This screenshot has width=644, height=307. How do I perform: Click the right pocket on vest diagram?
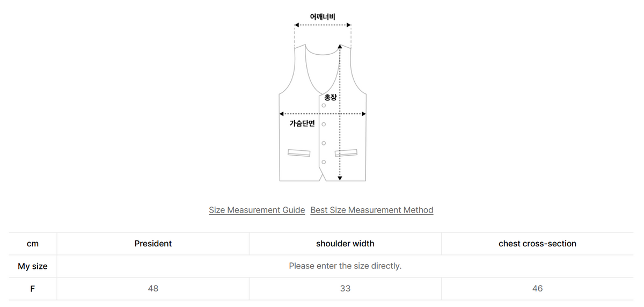coord(346,153)
